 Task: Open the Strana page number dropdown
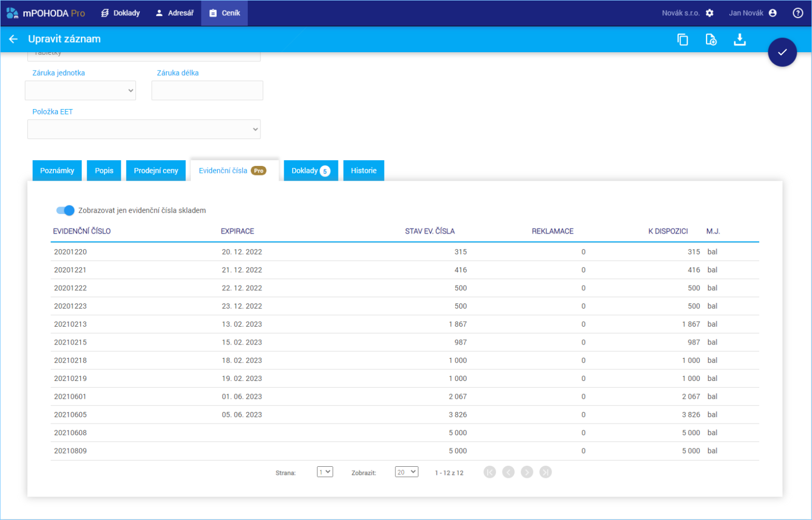coord(325,472)
